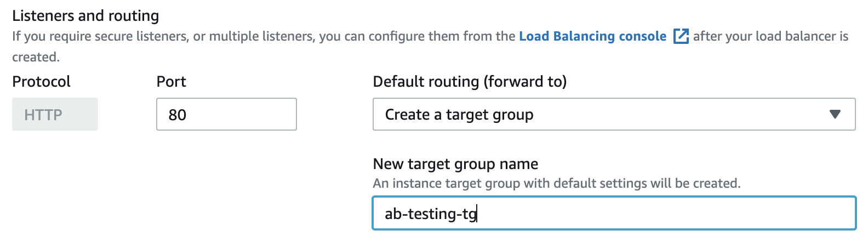Focus the Port input field
Viewport: 868px width, 247px height.
(226, 114)
